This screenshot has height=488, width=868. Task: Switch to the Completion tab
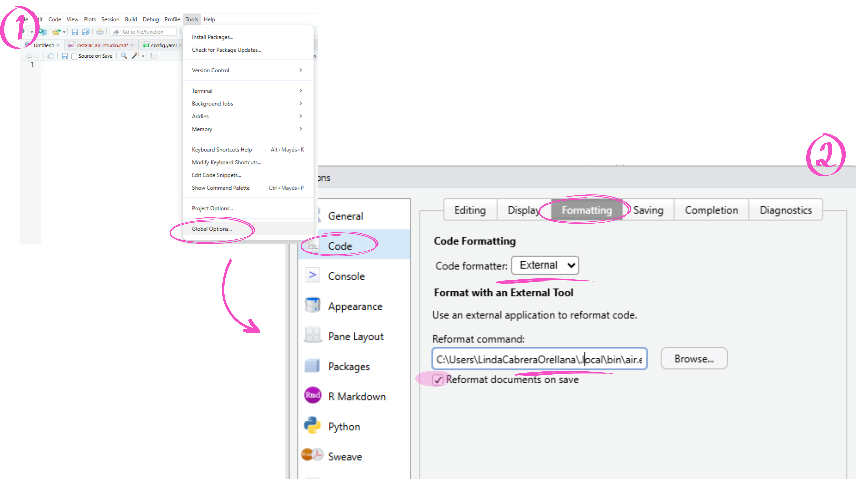[x=711, y=210]
